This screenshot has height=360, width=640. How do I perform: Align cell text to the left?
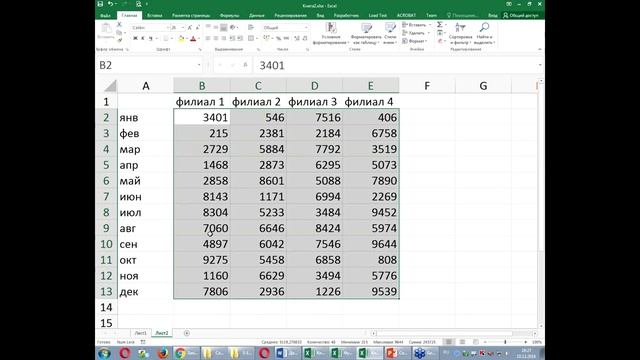208,38
